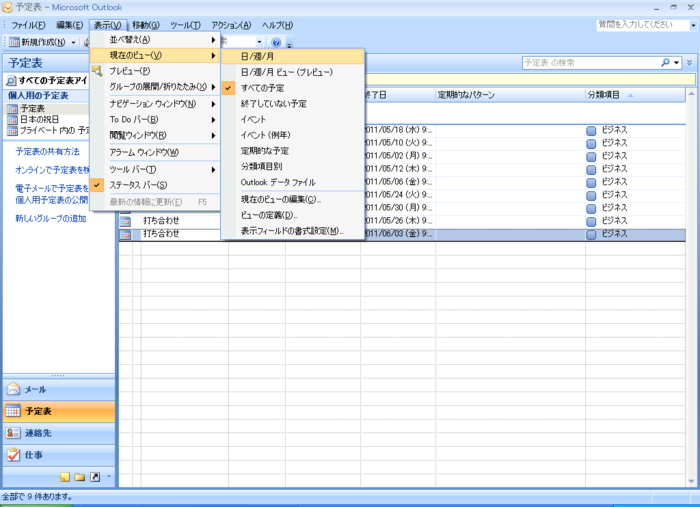Click the search-folder icon beside すべての予定表アイテム
700x507 pixels.
11,81
